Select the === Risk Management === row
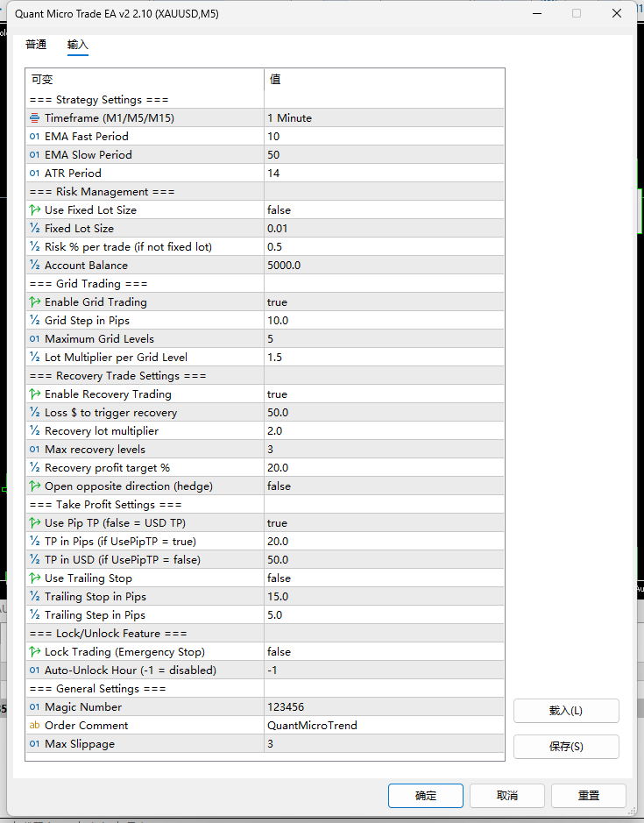Screen dimensions: 644x823 [x=265, y=192]
